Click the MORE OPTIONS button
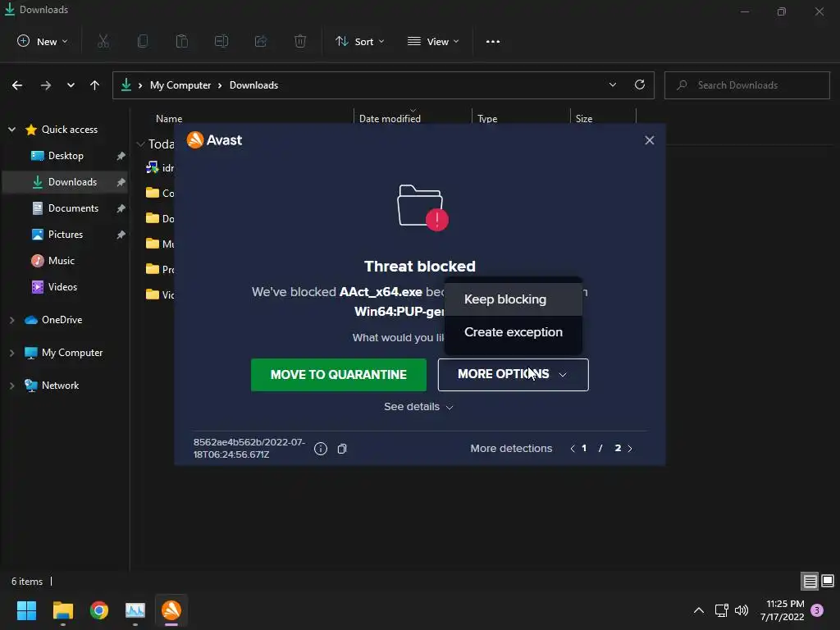840x630 pixels. [514, 374]
